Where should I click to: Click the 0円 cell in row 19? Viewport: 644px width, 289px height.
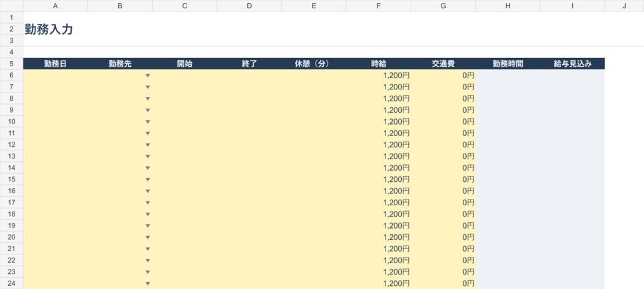pos(443,225)
